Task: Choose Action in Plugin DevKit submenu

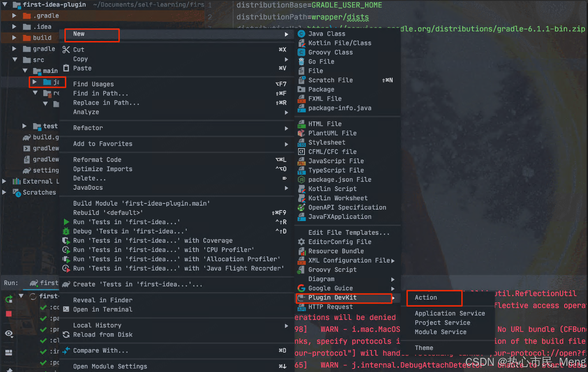Action: 447,297
